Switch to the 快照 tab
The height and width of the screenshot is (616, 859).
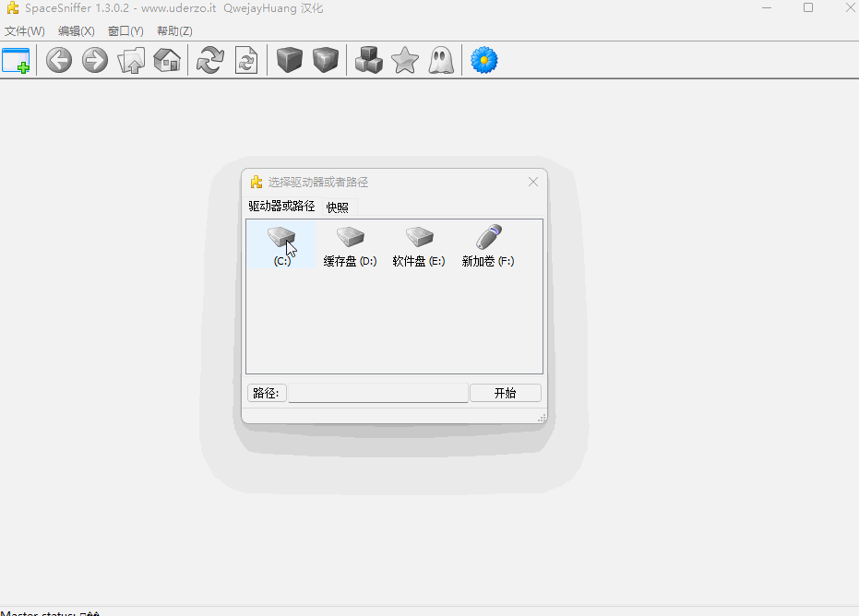338,207
